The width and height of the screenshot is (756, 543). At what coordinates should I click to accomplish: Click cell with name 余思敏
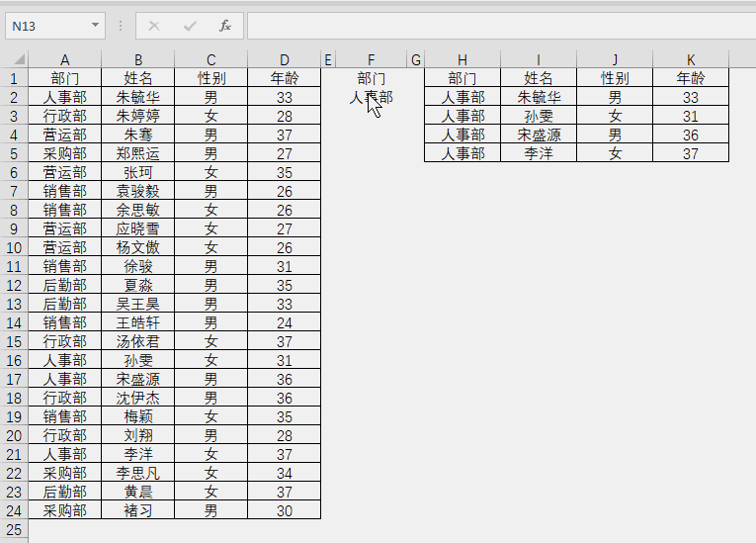point(138,210)
